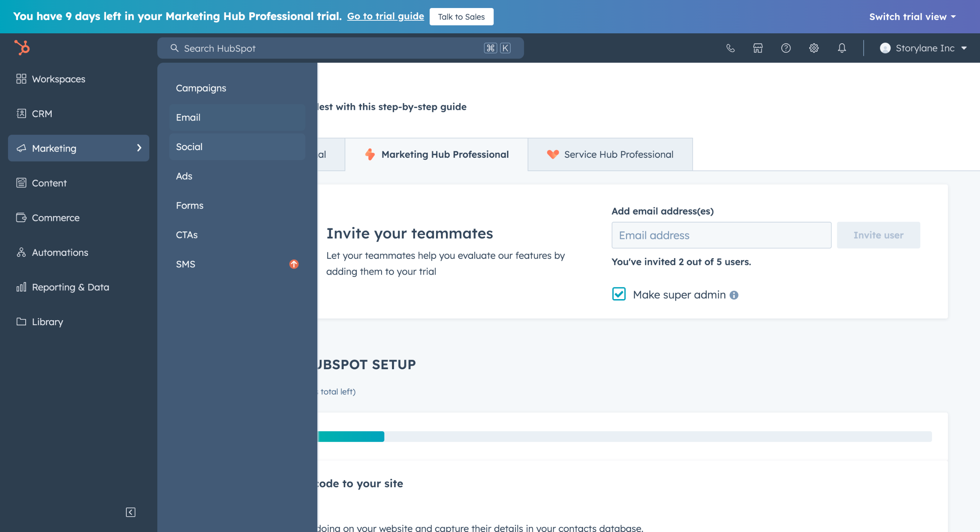
Task: Open Content in the sidebar
Action: click(78, 183)
